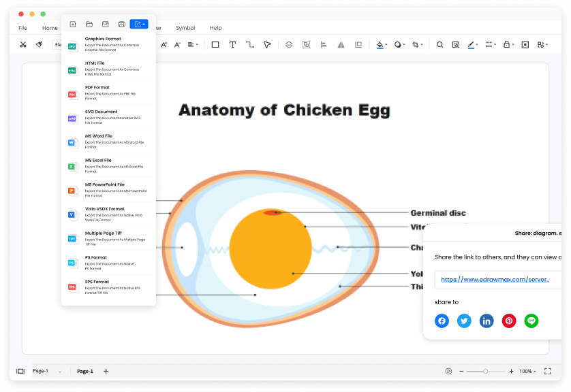571x392 pixels.
Task: Select the Connector tool
Action: tap(251, 44)
